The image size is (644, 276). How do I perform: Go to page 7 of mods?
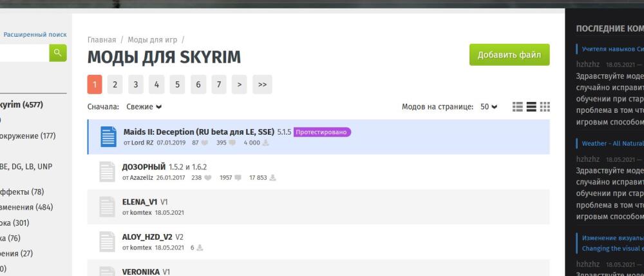pyautogui.click(x=219, y=84)
